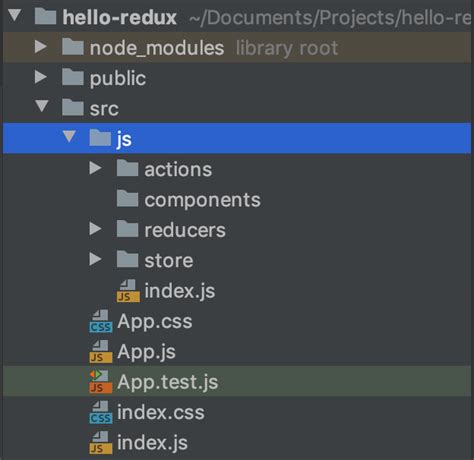
Task: Select the reducers folder label
Action: (185, 230)
